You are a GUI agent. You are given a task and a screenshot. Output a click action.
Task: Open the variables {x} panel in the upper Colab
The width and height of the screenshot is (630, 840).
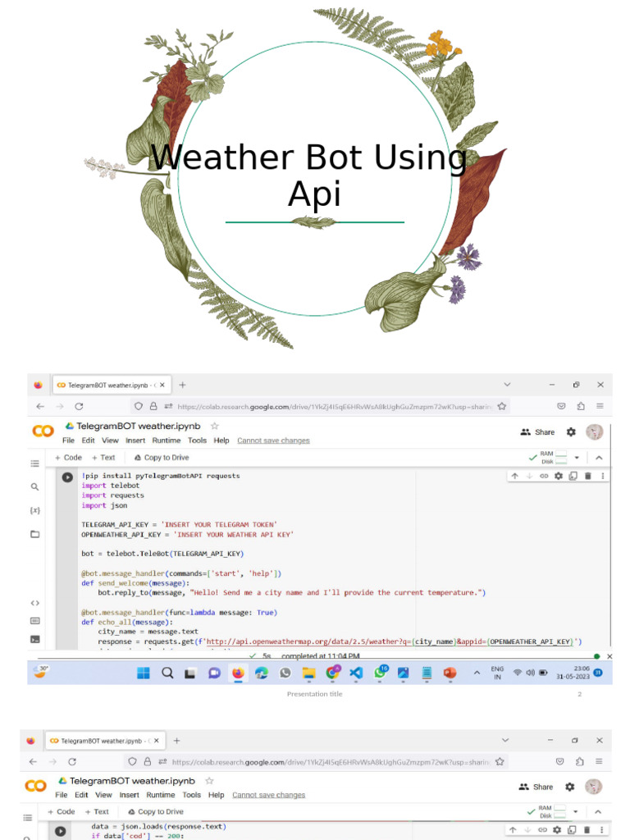(34, 510)
